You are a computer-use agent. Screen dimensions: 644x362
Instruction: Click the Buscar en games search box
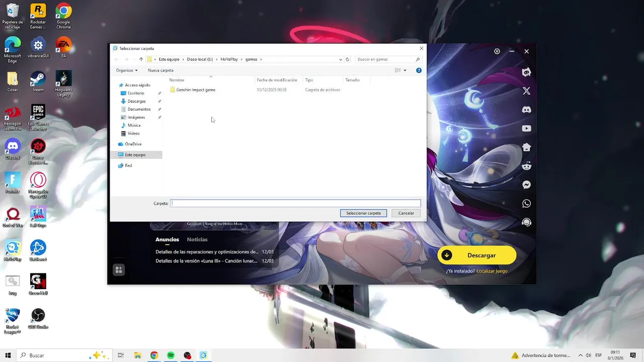click(388, 59)
